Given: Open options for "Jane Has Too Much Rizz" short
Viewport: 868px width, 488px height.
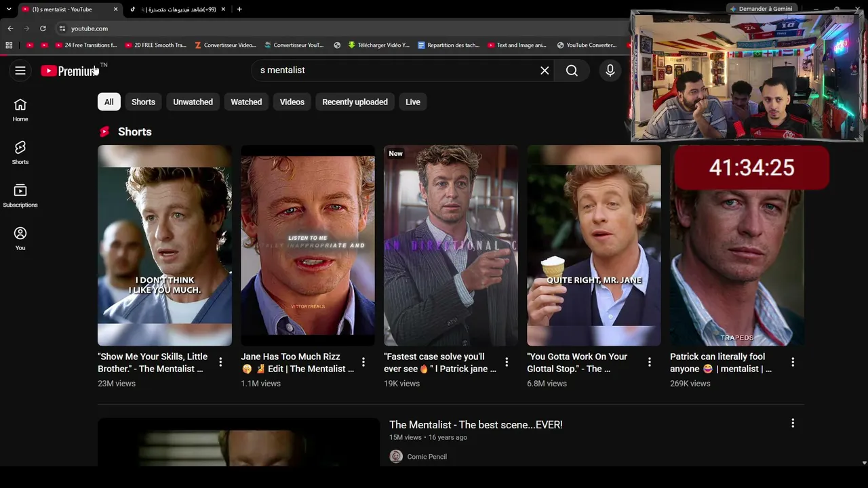Looking at the screenshot, I should [363, 363].
